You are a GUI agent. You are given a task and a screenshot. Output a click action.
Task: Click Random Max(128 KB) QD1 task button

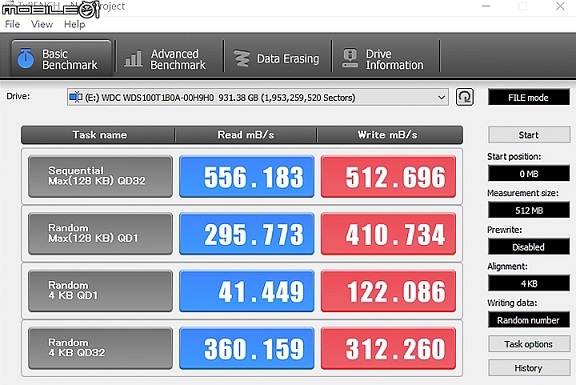pyautogui.click(x=100, y=234)
